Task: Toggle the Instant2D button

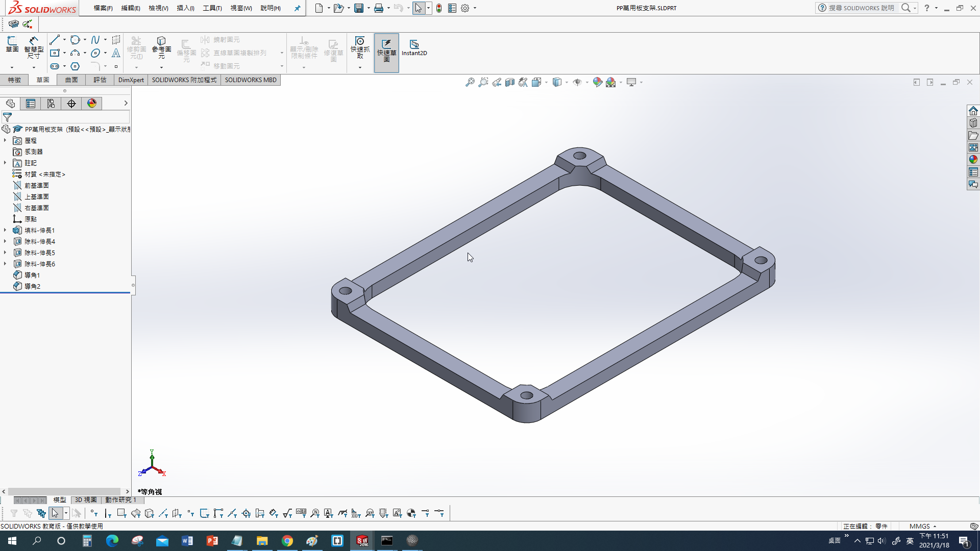Action: [414, 47]
